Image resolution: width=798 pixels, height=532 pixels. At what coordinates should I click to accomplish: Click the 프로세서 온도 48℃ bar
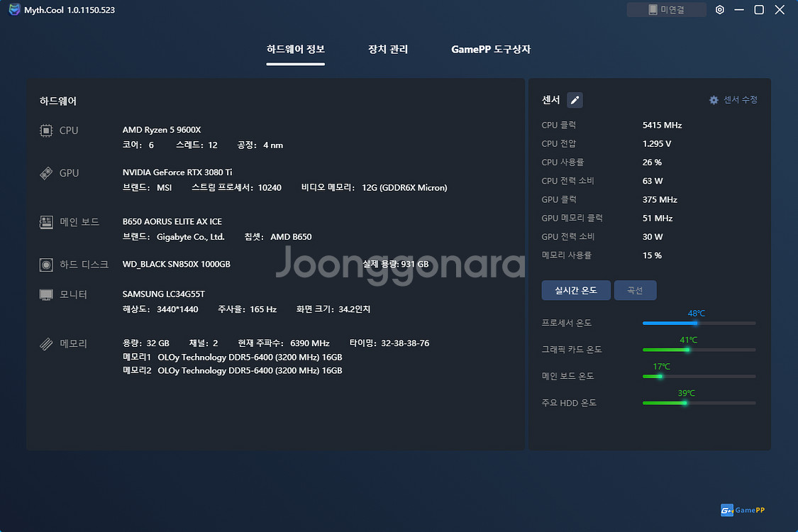pyautogui.click(x=699, y=323)
